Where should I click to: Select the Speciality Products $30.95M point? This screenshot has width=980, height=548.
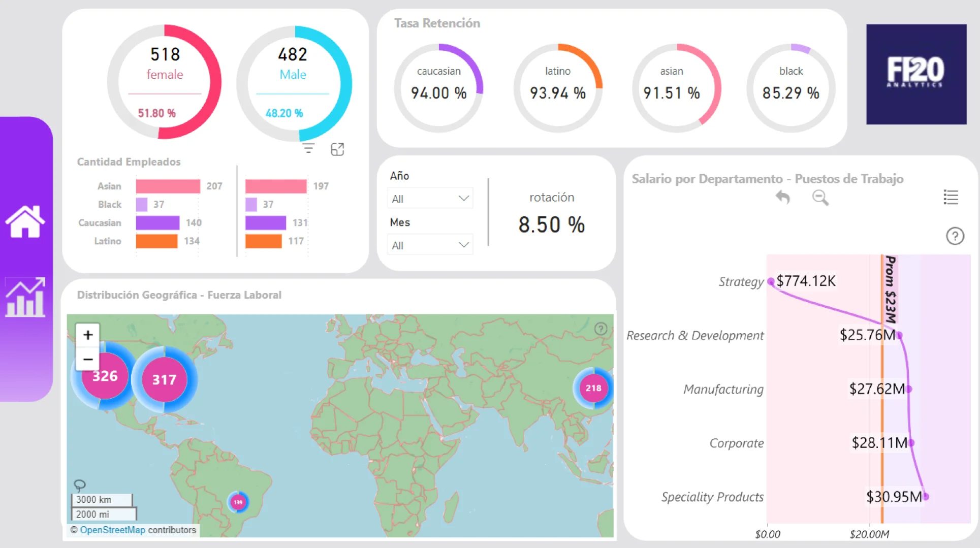(x=926, y=497)
